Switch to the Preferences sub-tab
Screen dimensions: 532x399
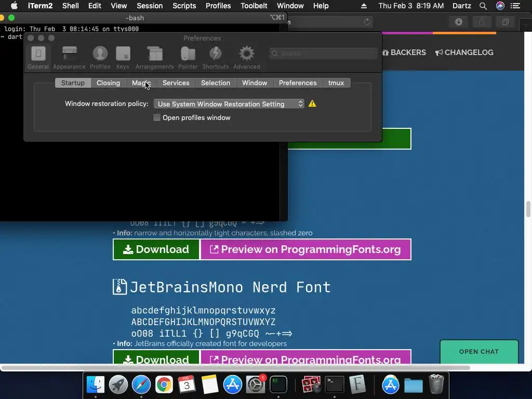tap(298, 83)
